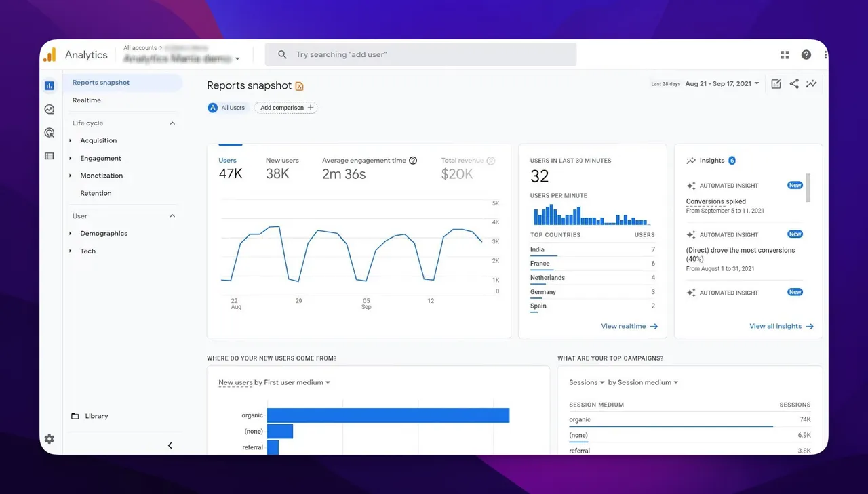This screenshot has width=868, height=494.
Task: Open the Configure icon in left rail
Action: [x=50, y=156]
